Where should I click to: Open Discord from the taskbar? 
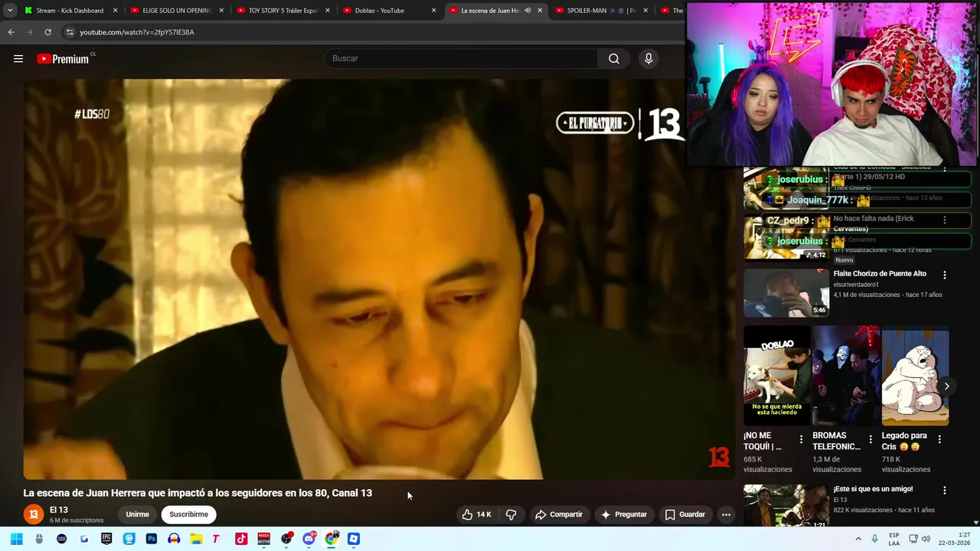click(x=309, y=539)
